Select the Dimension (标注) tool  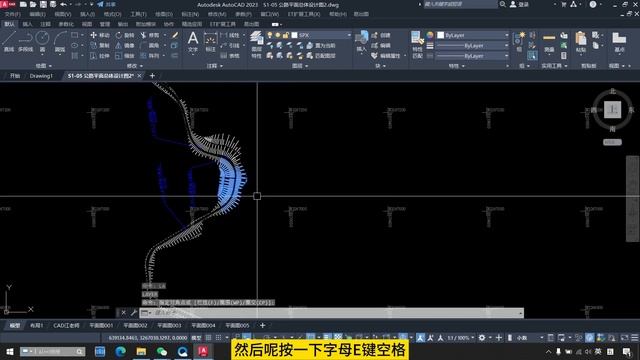click(210, 42)
